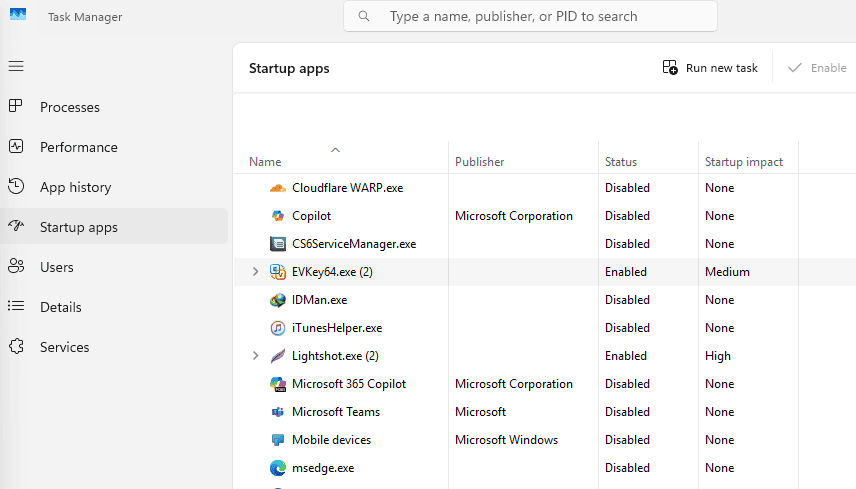Viewport: 856px width, 489px height.
Task: Click the Users sidebar icon
Action: pyautogui.click(x=16, y=266)
